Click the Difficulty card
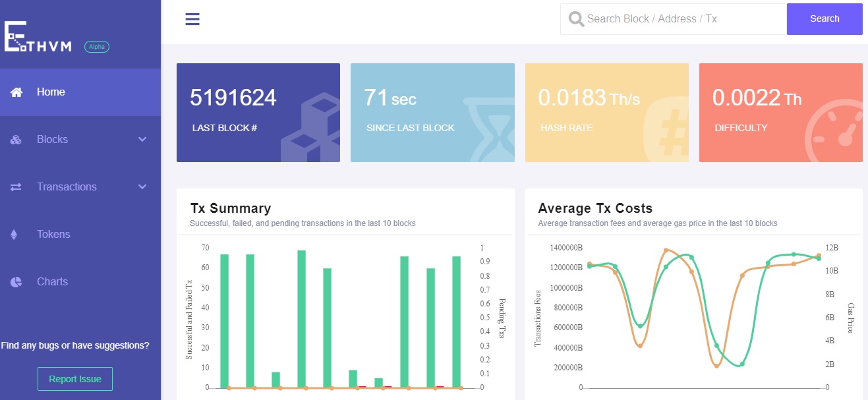Viewport: 868px width, 400px height. [780, 113]
